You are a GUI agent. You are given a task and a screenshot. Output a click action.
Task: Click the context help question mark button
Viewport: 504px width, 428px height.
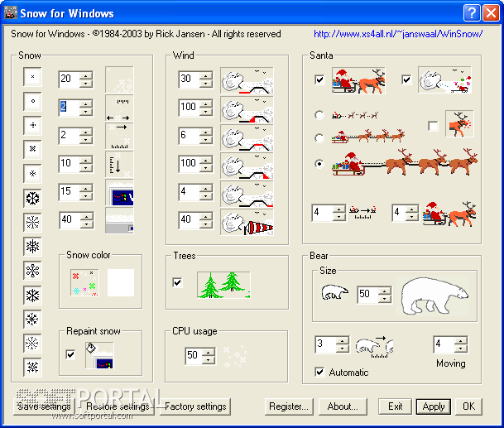(472, 13)
